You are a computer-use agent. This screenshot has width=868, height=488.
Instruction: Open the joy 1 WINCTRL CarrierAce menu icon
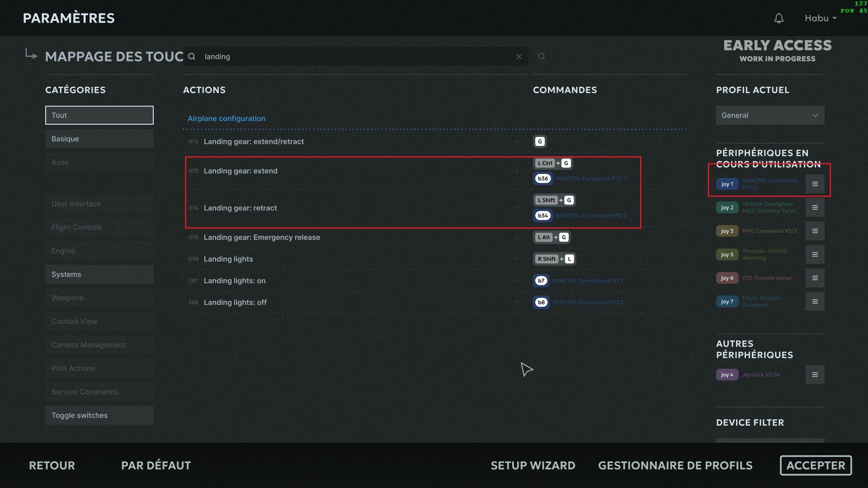pos(815,184)
